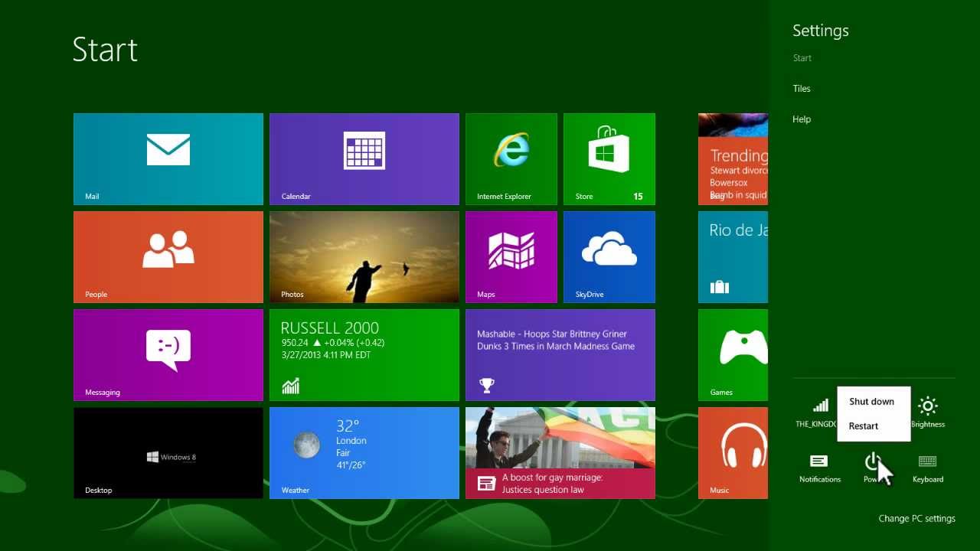This screenshot has width=980, height=551.
Task: Open the Mashable sports news tile
Action: (560, 355)
